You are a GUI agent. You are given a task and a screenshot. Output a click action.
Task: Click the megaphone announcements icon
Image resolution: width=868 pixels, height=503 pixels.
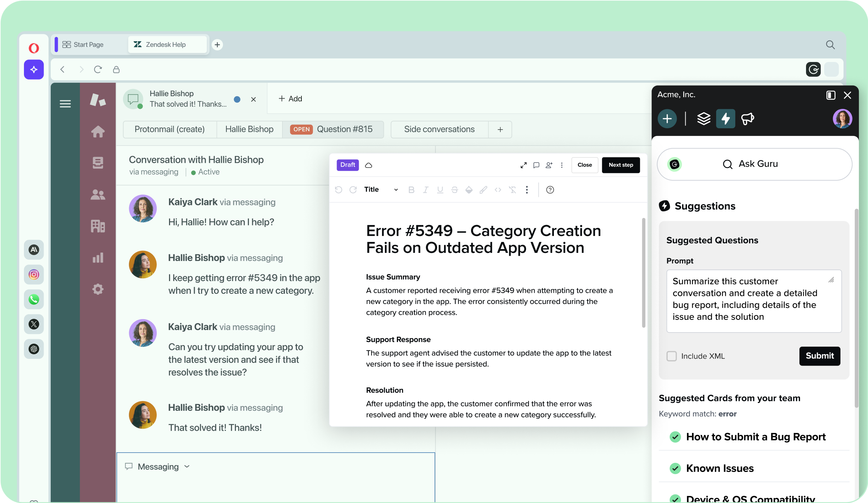coord(747,118)
